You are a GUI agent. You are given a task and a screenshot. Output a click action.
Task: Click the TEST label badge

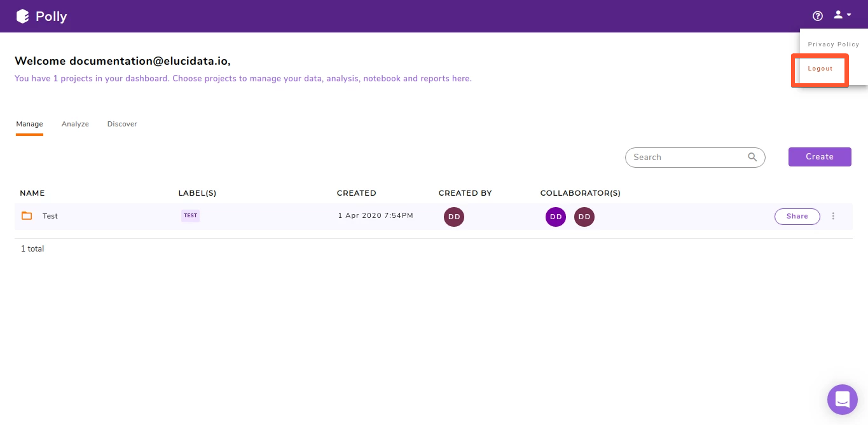[x=190, y=215]
